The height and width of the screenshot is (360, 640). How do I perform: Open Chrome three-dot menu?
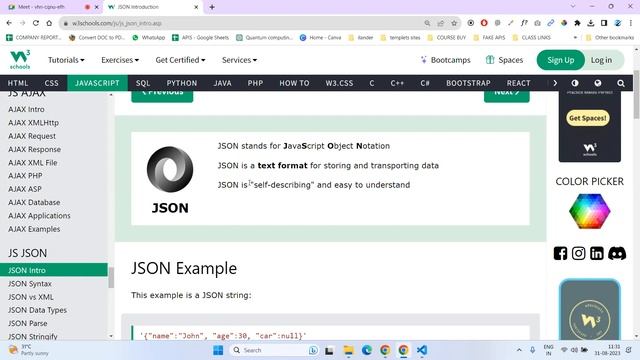631,23
